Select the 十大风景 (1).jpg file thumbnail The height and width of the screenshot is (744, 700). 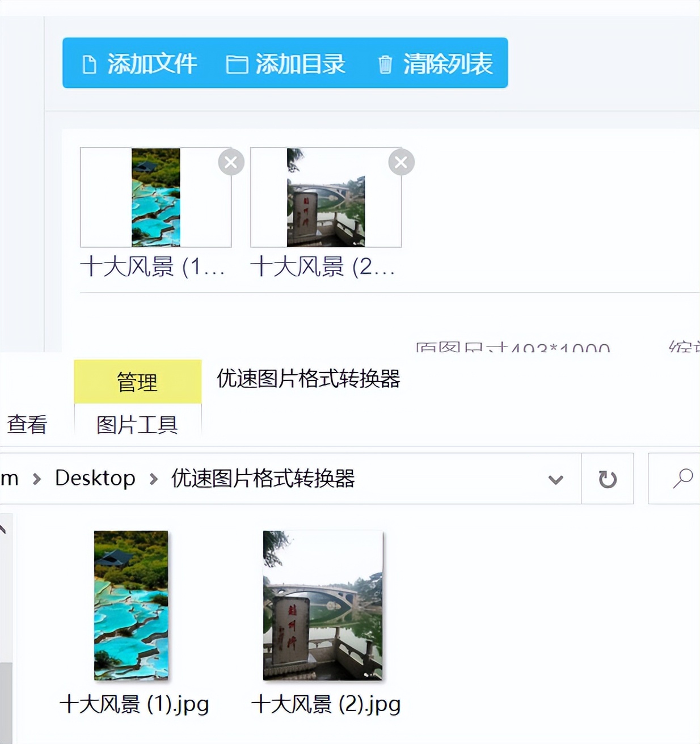pos(130,604)
